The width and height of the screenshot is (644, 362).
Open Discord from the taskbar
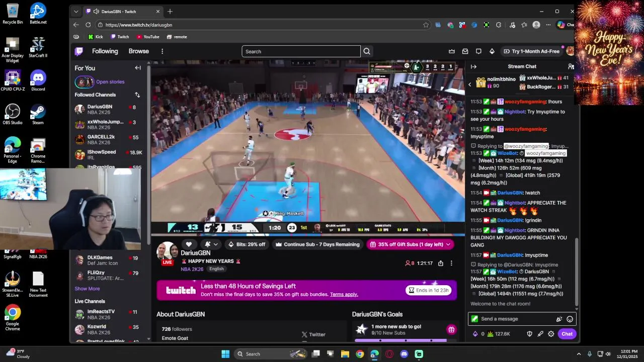404,354
